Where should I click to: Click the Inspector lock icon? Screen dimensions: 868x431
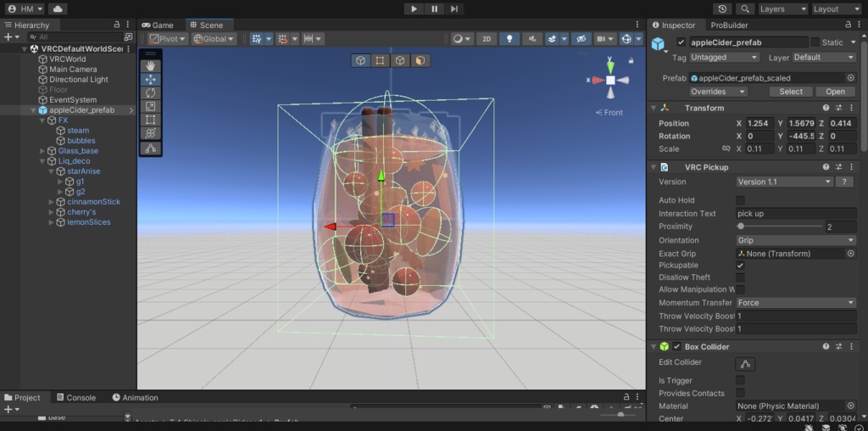tap(848, 25)
